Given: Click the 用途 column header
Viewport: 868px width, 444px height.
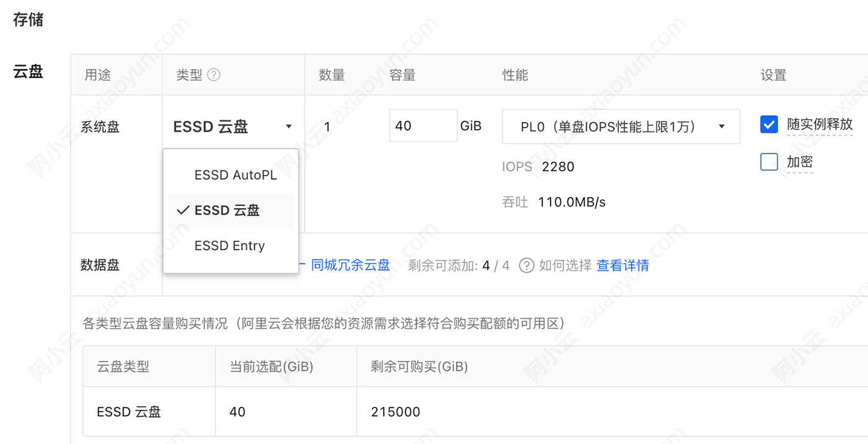Looking at the screenshot, I should 98,75.
